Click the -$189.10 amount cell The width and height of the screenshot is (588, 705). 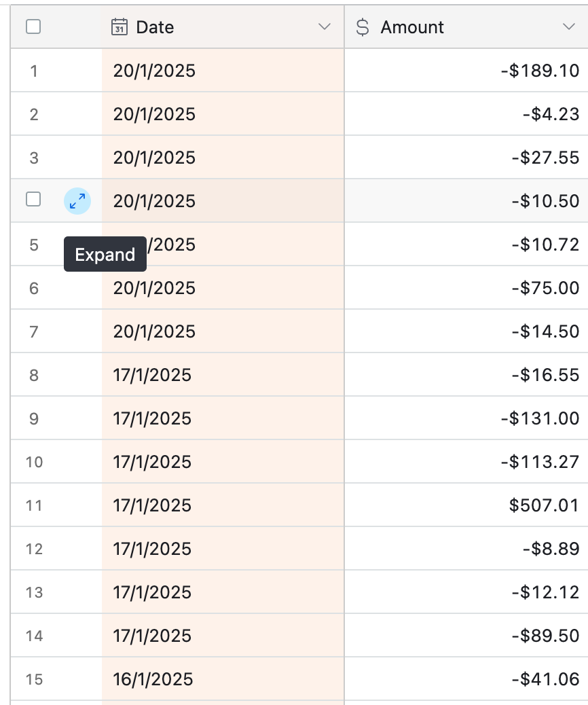466,71
